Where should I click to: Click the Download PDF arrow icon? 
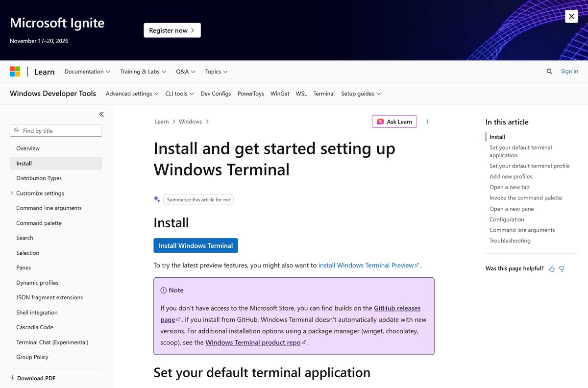12,378
